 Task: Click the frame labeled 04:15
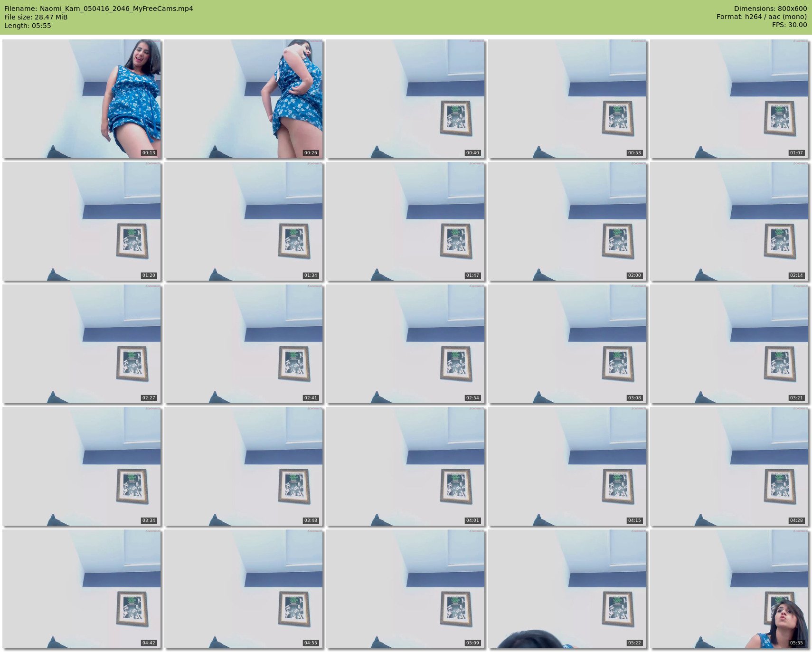[567, 466]
